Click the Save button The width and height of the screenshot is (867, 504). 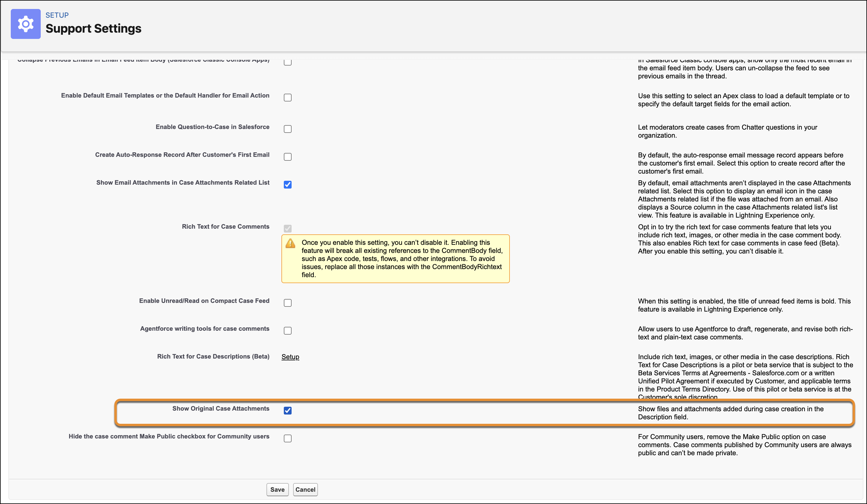pos(277,490)
